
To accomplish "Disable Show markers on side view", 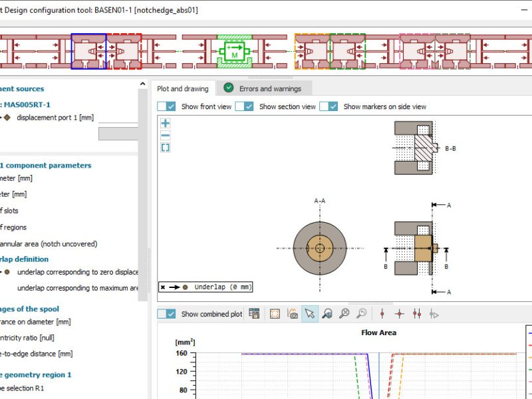I will click(x=329, y=106).
